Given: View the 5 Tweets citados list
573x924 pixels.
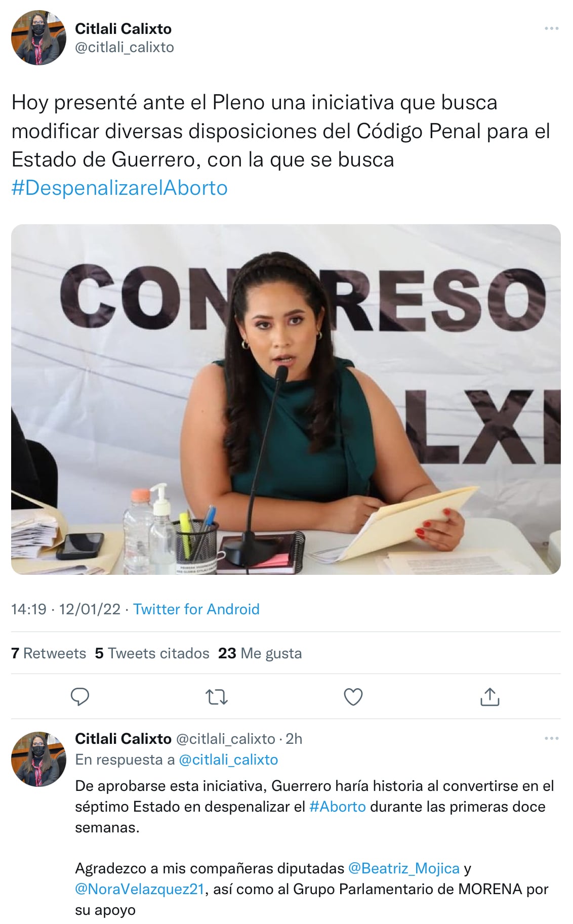Looking at the screenshot, I should click(152, 653).
